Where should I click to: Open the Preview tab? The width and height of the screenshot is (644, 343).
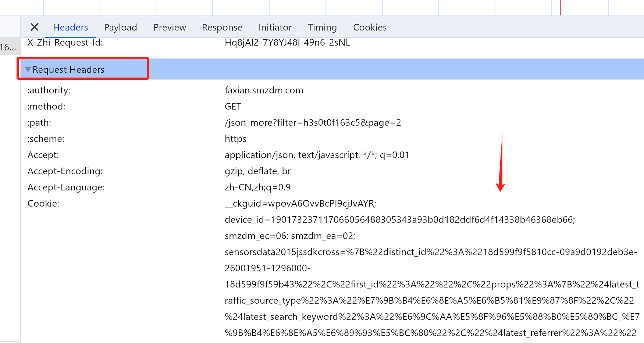[170, 27]
